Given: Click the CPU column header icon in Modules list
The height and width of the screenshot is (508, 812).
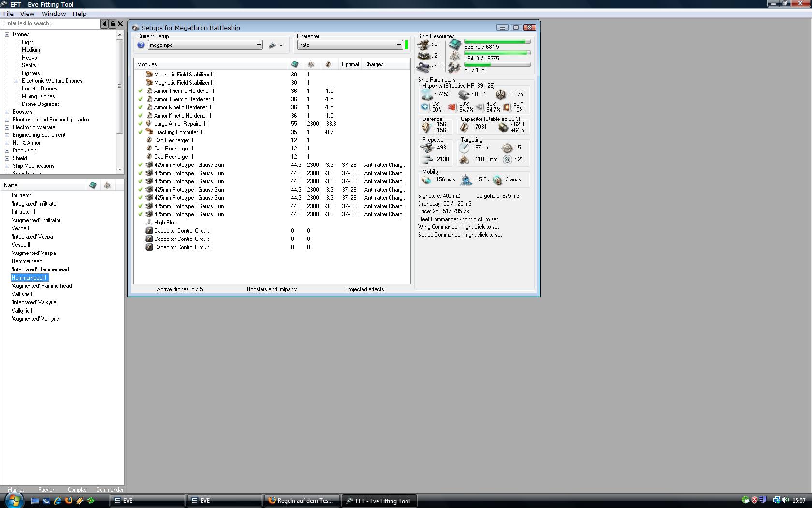Looking at the screenshot, I should pos(295,64).
